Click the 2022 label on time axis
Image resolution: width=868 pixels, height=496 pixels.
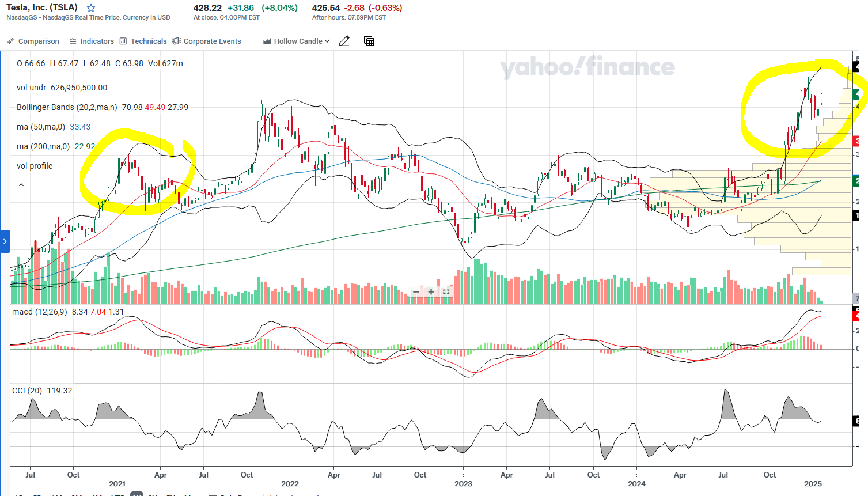290,484
